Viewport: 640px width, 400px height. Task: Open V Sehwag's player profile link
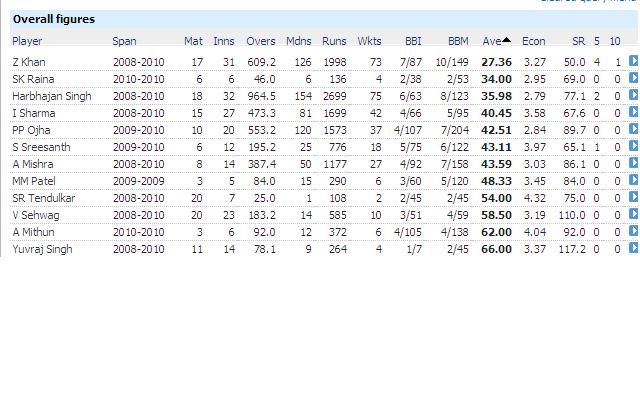[35, 215]
